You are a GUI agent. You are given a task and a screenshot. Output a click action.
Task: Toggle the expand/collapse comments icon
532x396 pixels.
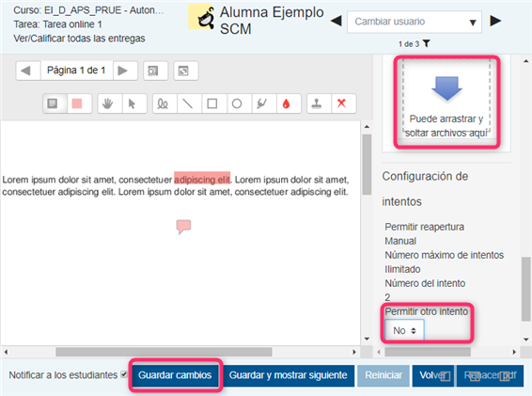coord(185,71)
